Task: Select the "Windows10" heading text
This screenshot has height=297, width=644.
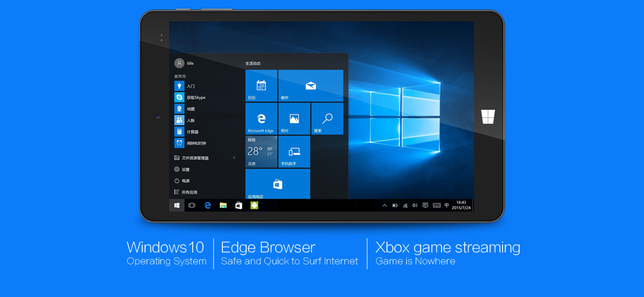Action: (165, 248)
